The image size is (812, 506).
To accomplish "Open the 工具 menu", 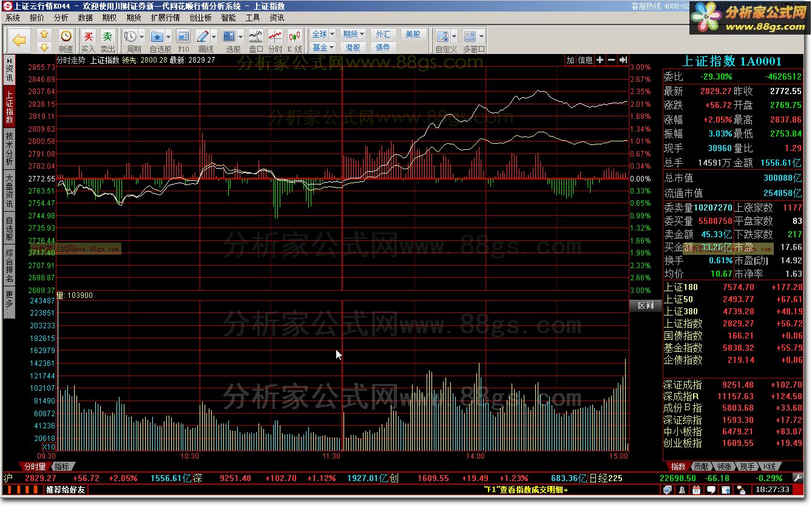I will (x=253, y=18).
